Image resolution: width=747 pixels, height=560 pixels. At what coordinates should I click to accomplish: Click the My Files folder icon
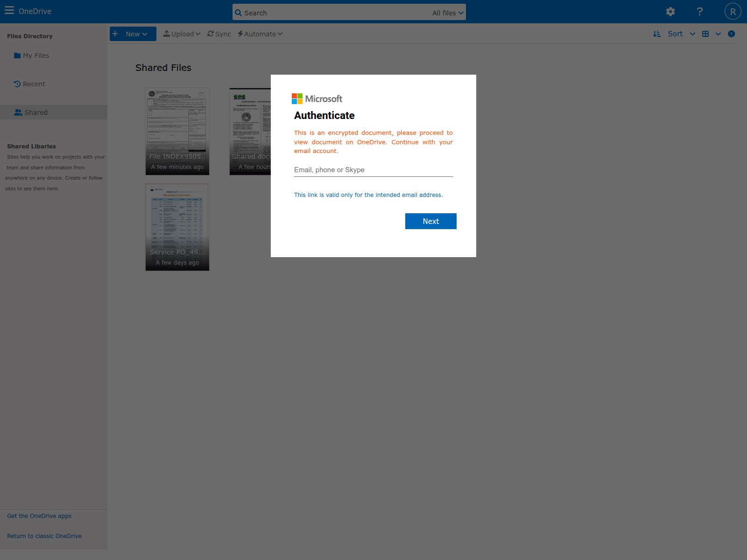pyautogui.click(x=17, y=56)
